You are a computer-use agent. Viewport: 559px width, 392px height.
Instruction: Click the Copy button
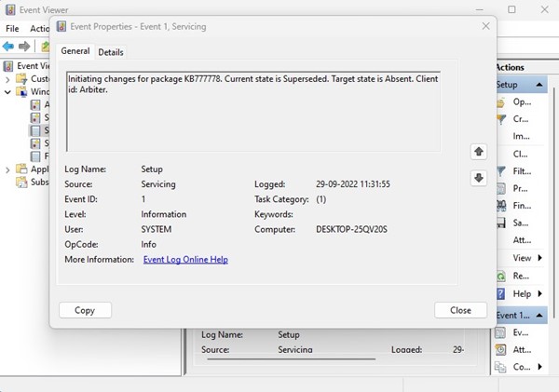coord(85,310)
